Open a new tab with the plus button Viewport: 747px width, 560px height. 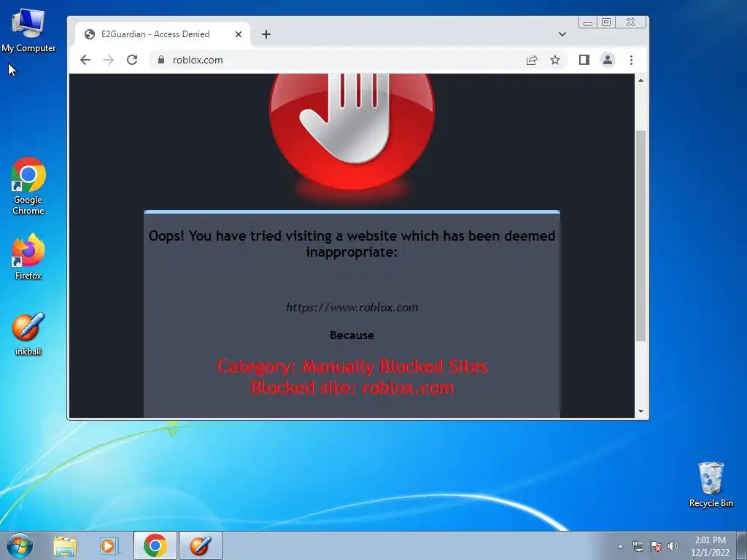pyautogui.click(x=266, y=34)
